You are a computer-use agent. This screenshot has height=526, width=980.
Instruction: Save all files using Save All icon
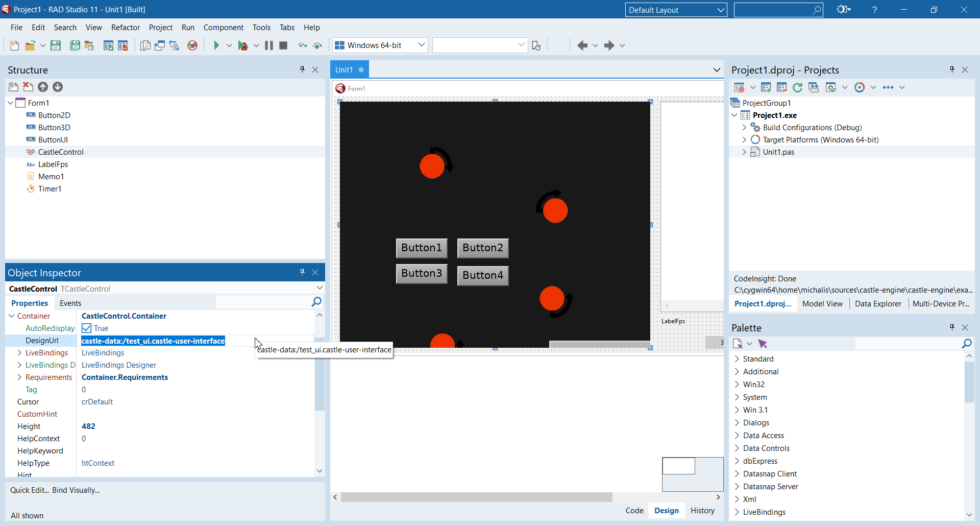75,45
